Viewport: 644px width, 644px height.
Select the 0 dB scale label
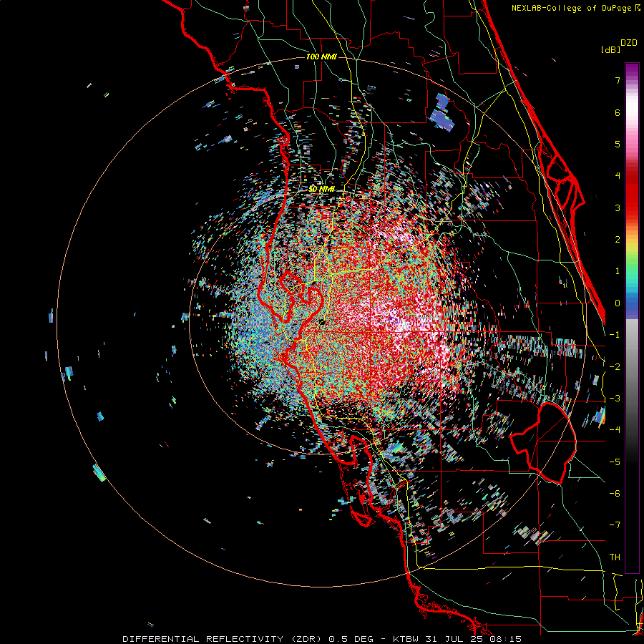coord(618,303)
